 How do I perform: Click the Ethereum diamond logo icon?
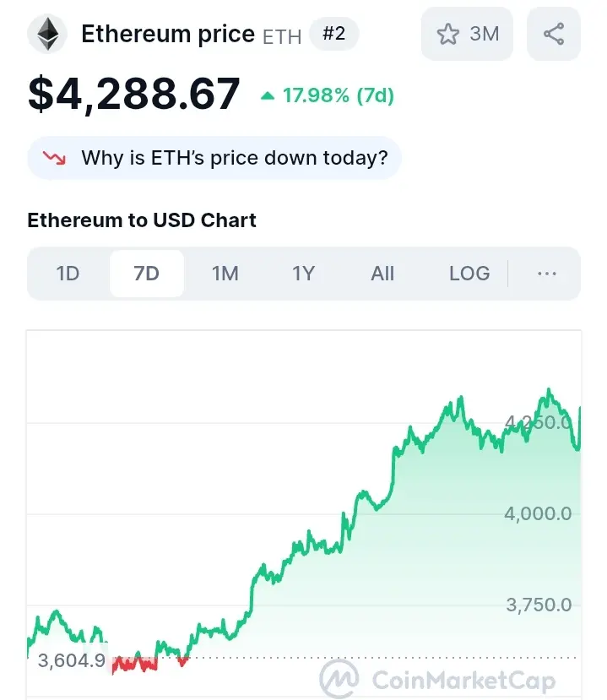47,34
